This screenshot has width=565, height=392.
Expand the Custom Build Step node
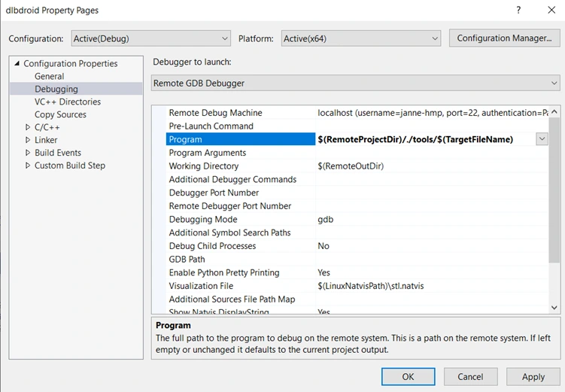click(x=28, y=166)
